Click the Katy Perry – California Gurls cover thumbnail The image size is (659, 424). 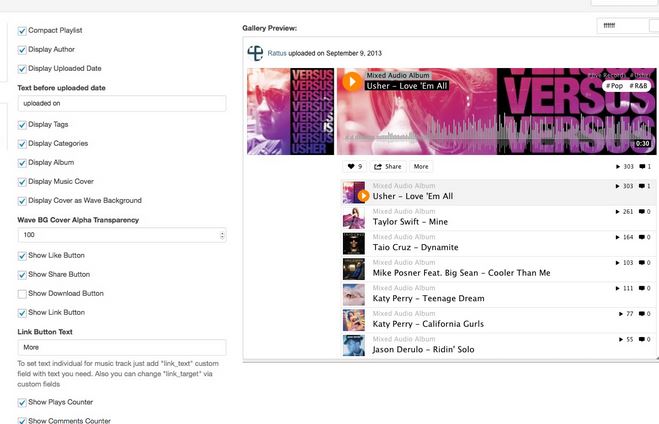coord(354,321)
